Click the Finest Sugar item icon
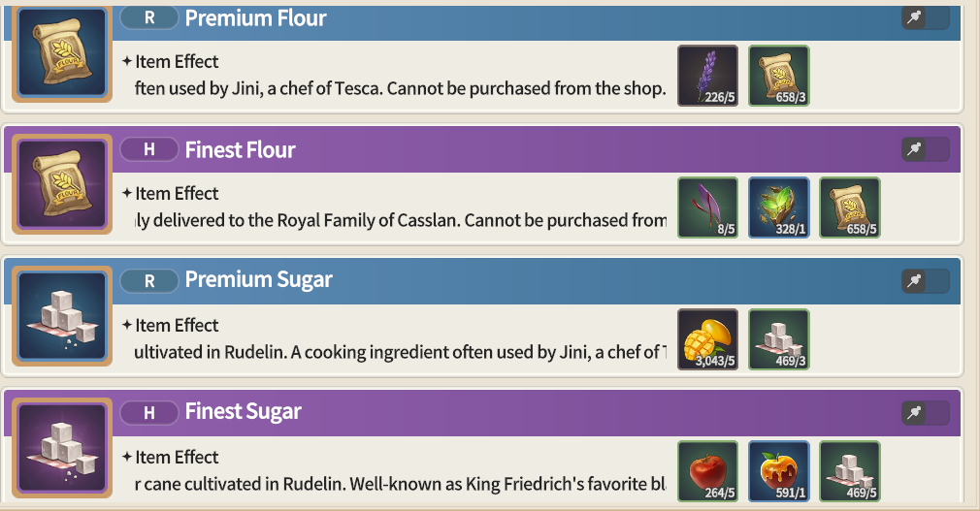Image resolution: width=980 pixels, height=511 pixels. (62, 448)
